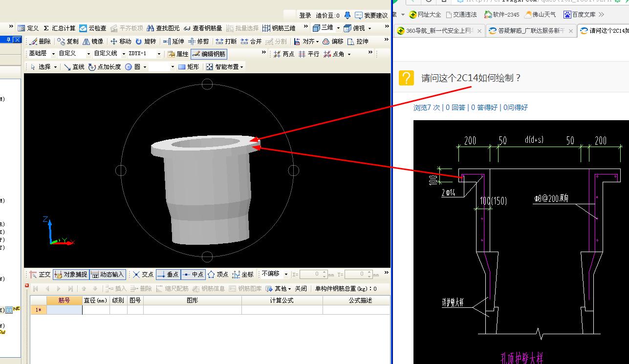Select the 旋转 rotate tool
The image size is (629, 364).
(x=146, y=42)
